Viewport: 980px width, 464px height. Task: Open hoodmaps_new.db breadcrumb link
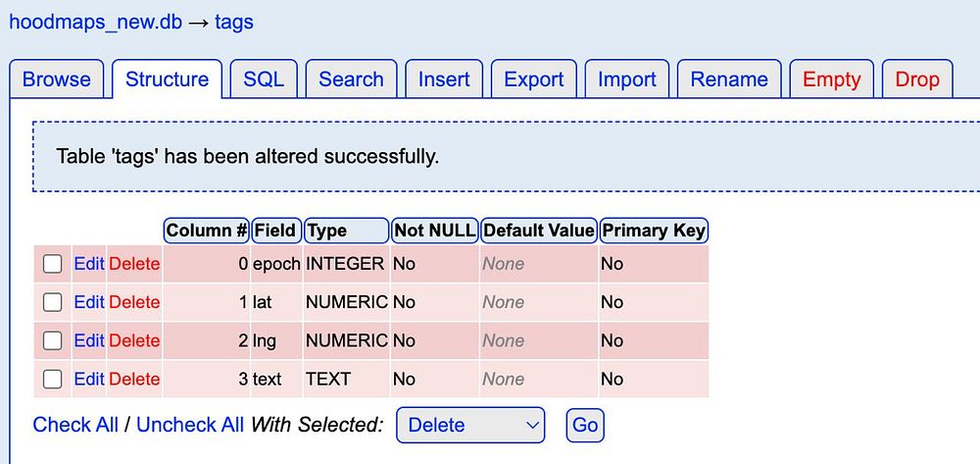[94, 22]
